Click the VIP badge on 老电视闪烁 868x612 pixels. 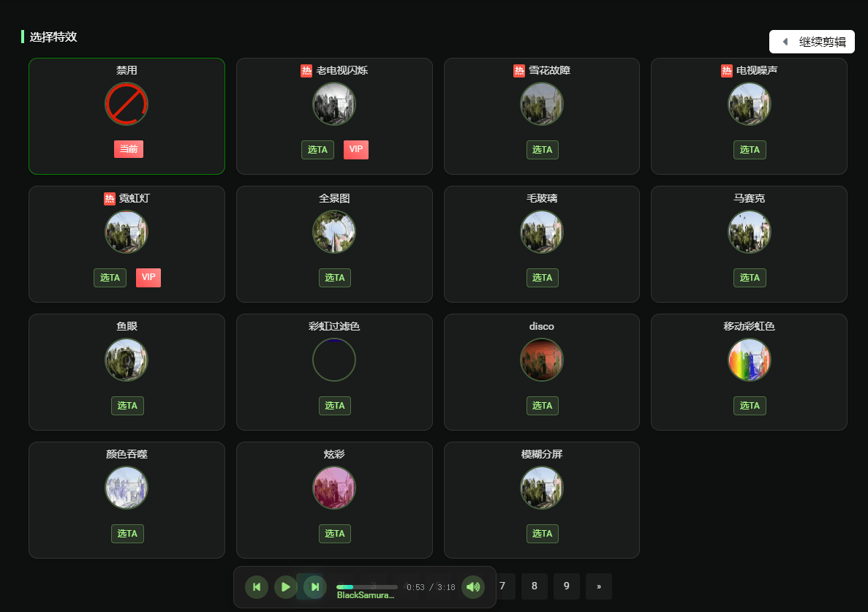tap(356, 150)
